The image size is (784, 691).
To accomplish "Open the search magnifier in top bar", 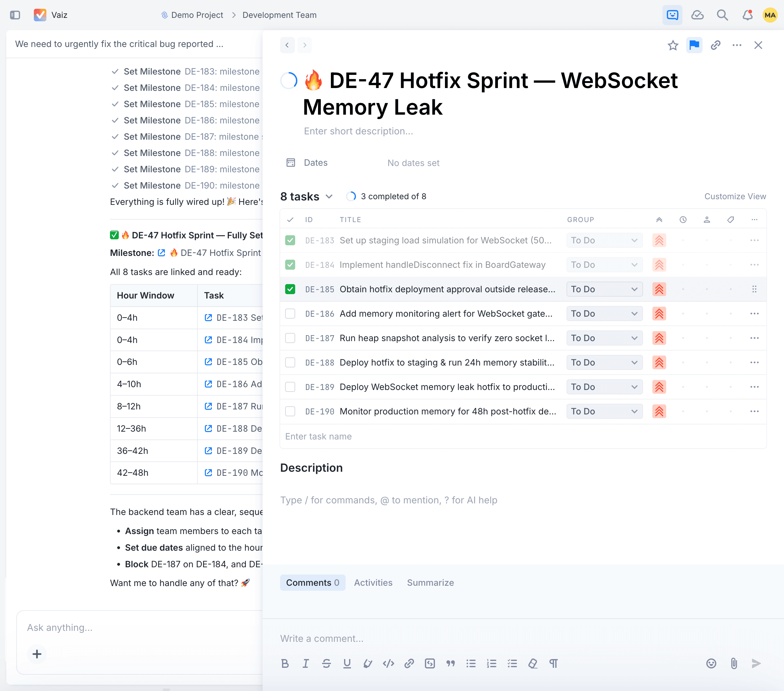I will [722, 15].
